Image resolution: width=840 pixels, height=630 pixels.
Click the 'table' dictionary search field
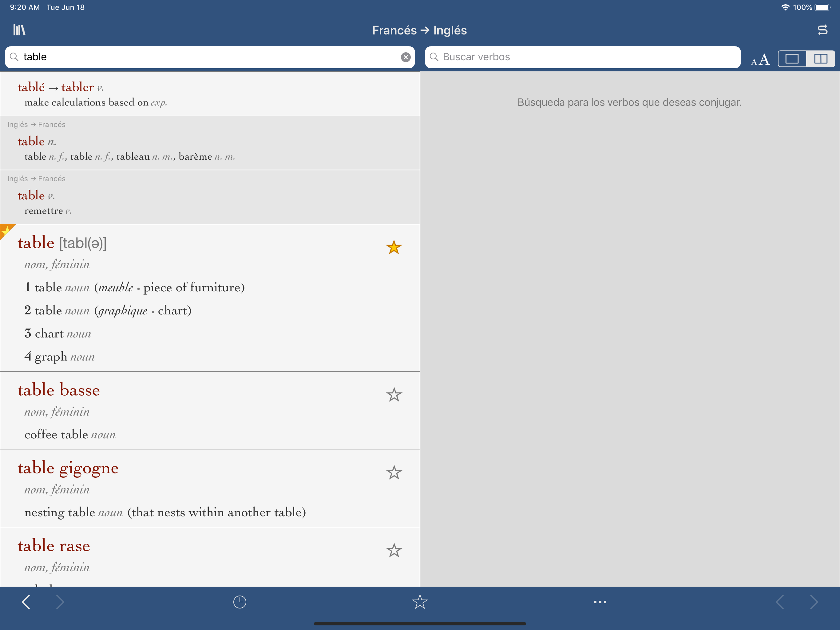205,58
